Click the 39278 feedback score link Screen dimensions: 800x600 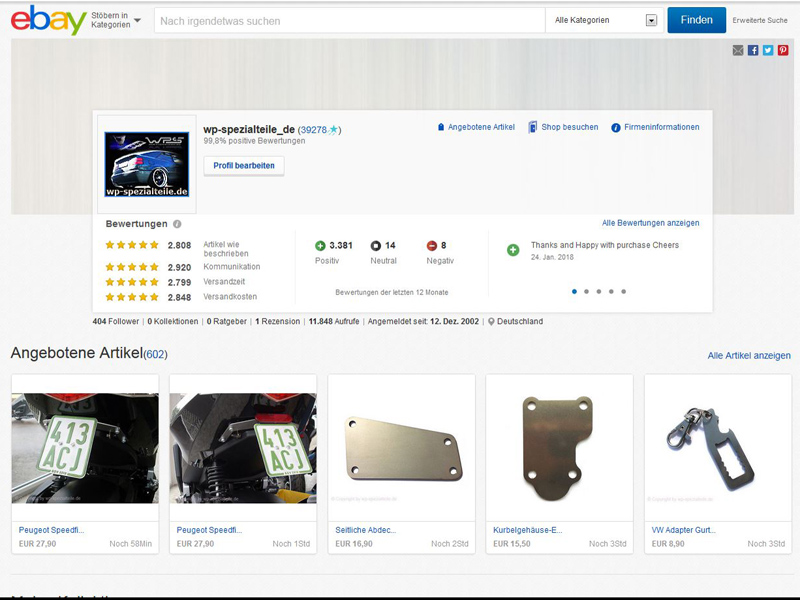(x=313, y=130)
